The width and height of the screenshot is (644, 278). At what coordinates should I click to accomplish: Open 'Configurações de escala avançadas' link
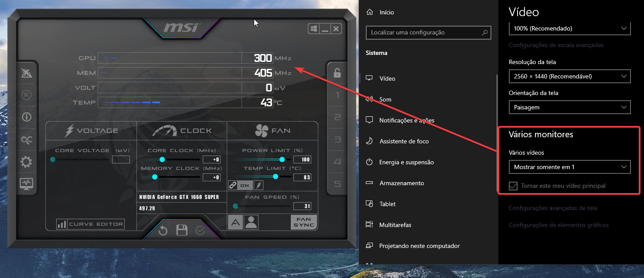(x=556, y=45)
